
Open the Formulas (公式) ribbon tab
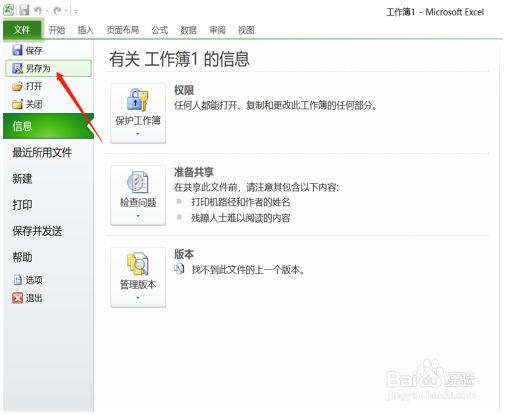pyautogui.click(x=159, y=30)
